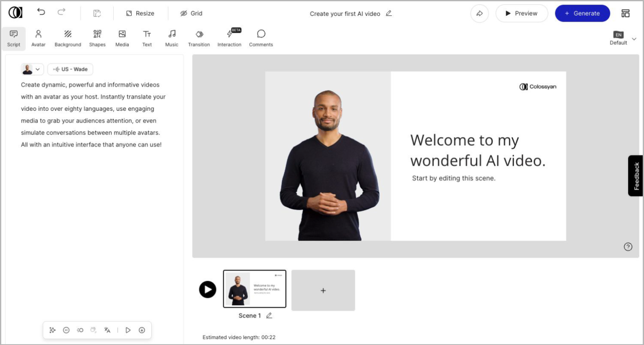Add a Text element
The width and height of the screenshot is (644, 345).
click(x=147, y=38)
